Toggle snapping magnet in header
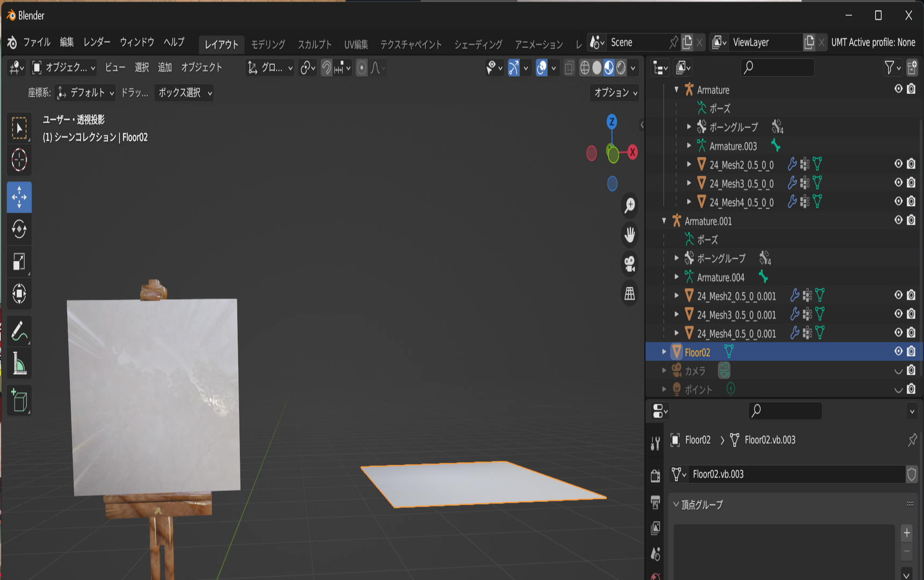Screen dimensions: 924x580 coord(326,68)
